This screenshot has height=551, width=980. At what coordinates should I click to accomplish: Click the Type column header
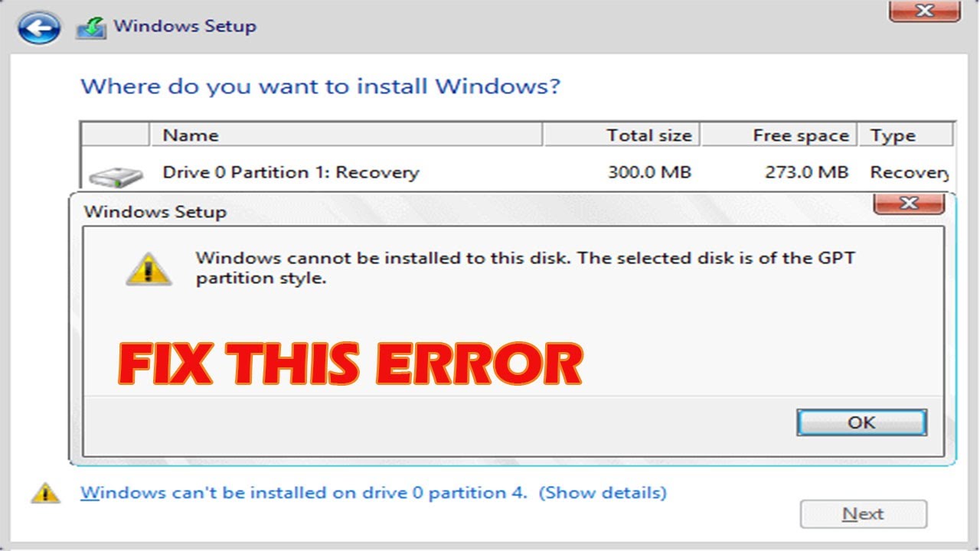(x=893, y=135)
